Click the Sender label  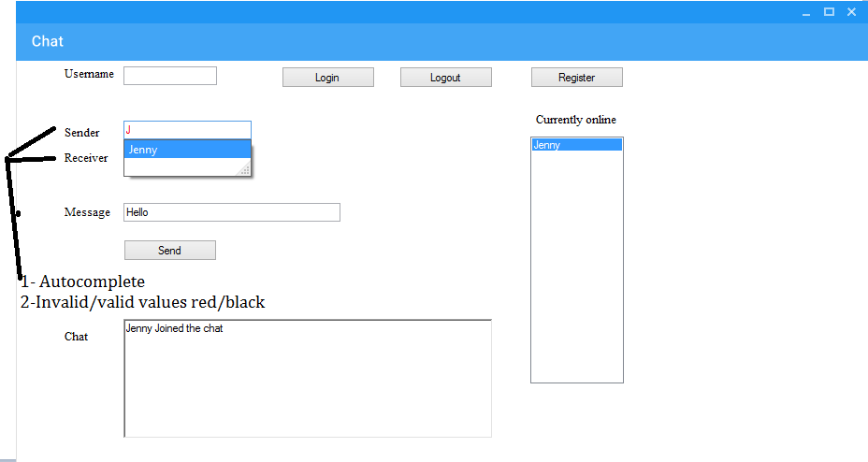(x=82, y=133)
